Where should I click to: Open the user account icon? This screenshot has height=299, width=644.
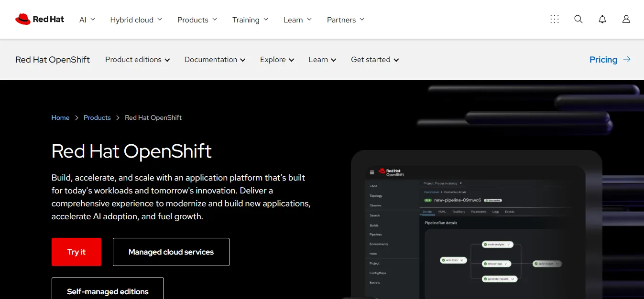point(626,19)
